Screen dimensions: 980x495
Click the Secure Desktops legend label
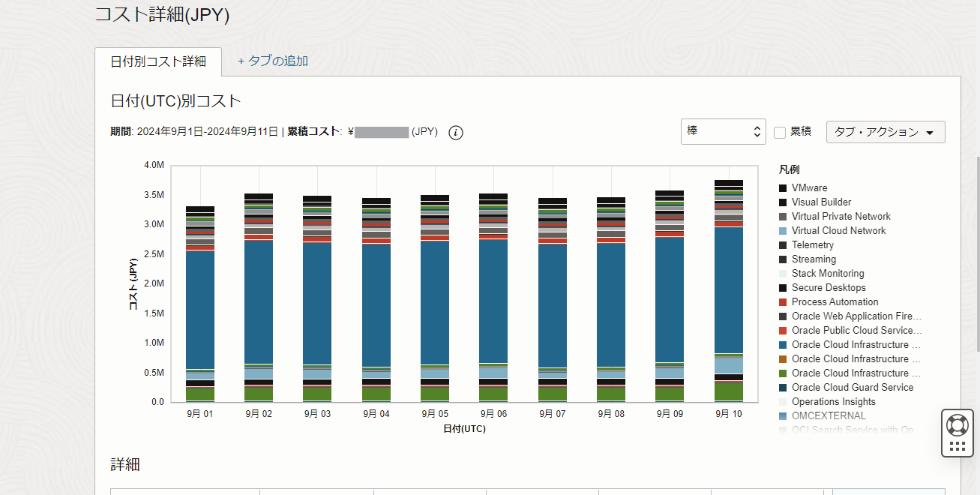pos(829,288)
